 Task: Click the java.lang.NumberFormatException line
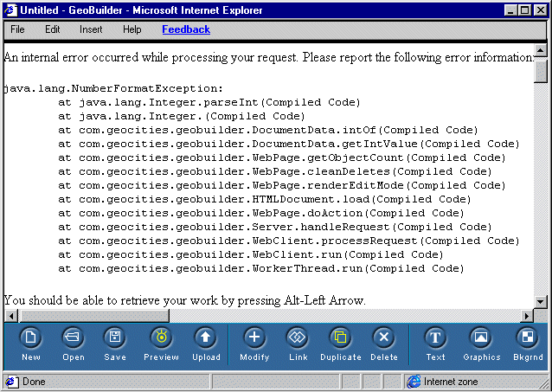click(x=113, y=88)
